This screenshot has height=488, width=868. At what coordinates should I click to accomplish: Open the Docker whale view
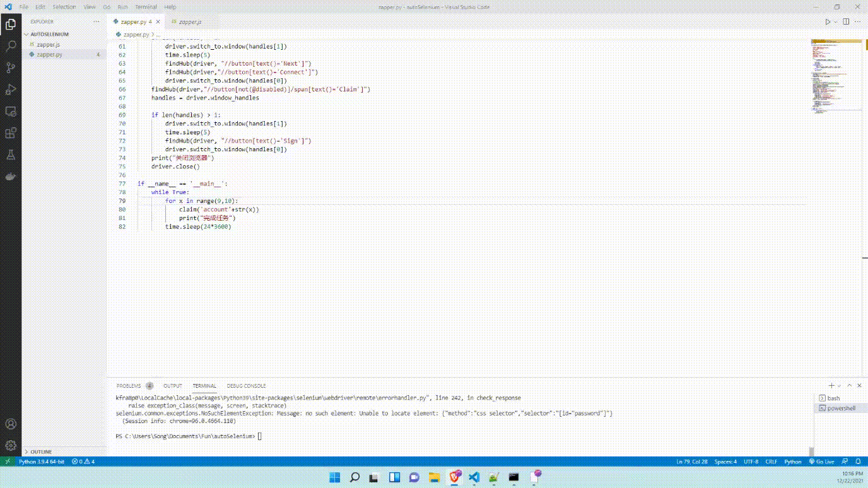point(11,177)
